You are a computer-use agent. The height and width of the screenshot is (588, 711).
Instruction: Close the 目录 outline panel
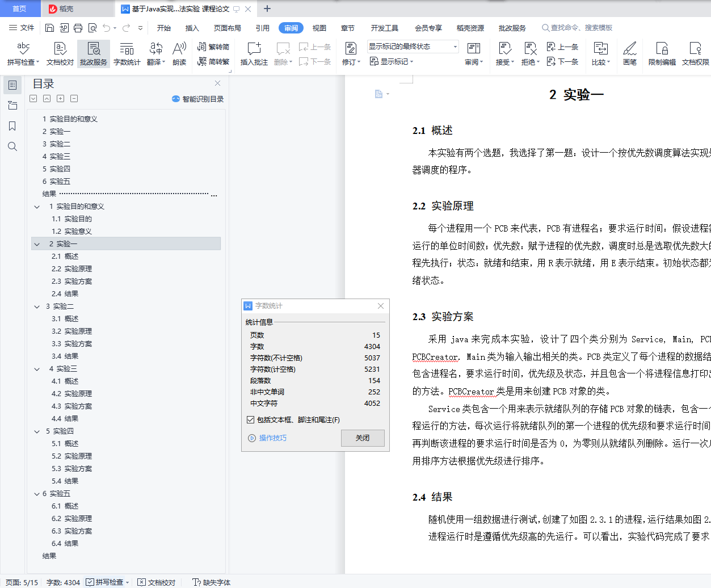217,83
